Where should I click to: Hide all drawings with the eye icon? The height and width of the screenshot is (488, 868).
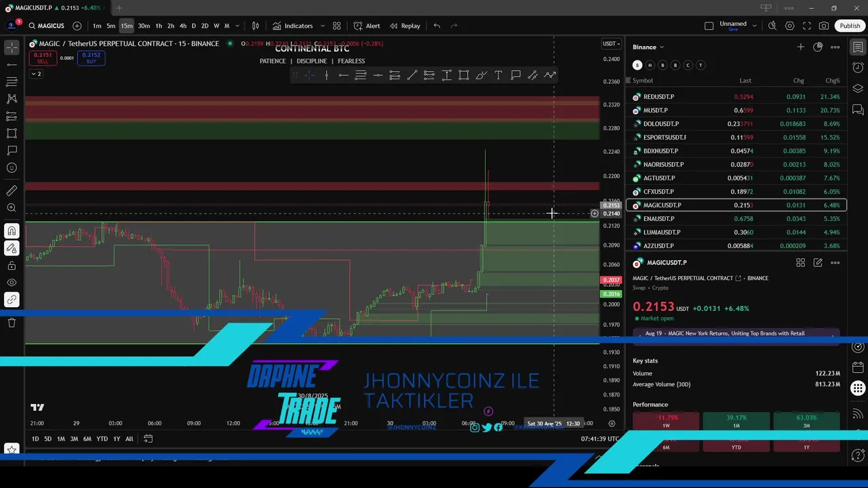pyautogui.click(x=12, y=283)
